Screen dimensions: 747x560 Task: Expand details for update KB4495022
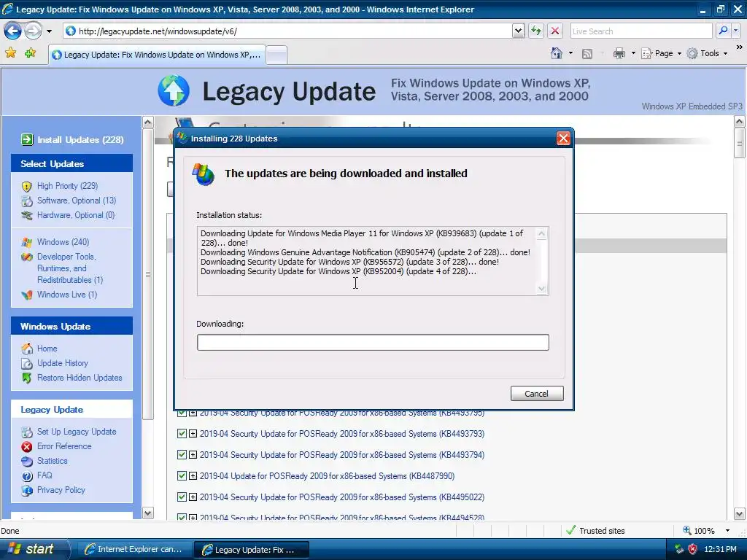pos(193,497)
